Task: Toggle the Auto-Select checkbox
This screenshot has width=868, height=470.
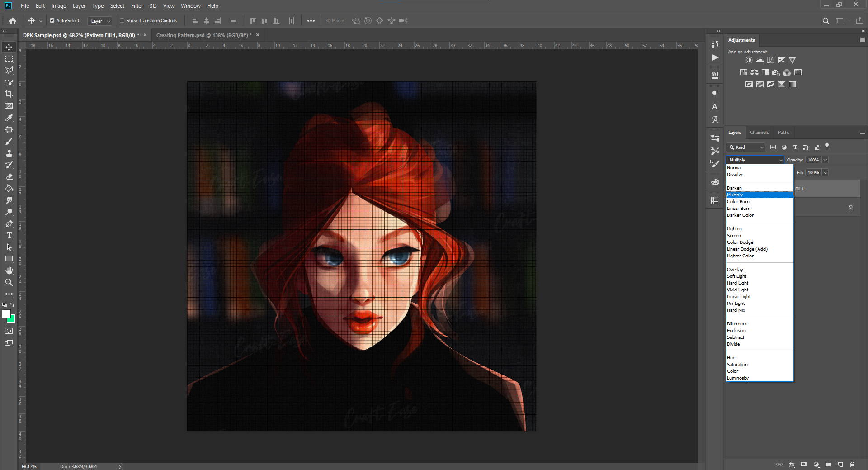Action: pyautogui.click(x=52, y=21)
